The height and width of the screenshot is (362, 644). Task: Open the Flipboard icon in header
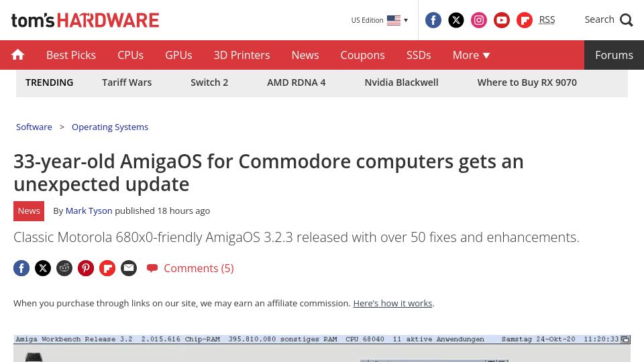click(525, 20)
